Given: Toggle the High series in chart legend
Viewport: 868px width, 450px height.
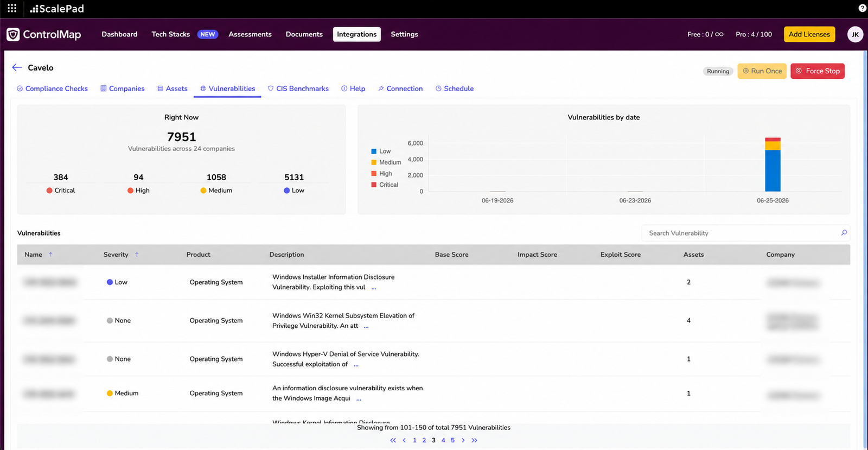Looking at the screenshot, I should tap(381, 174).
